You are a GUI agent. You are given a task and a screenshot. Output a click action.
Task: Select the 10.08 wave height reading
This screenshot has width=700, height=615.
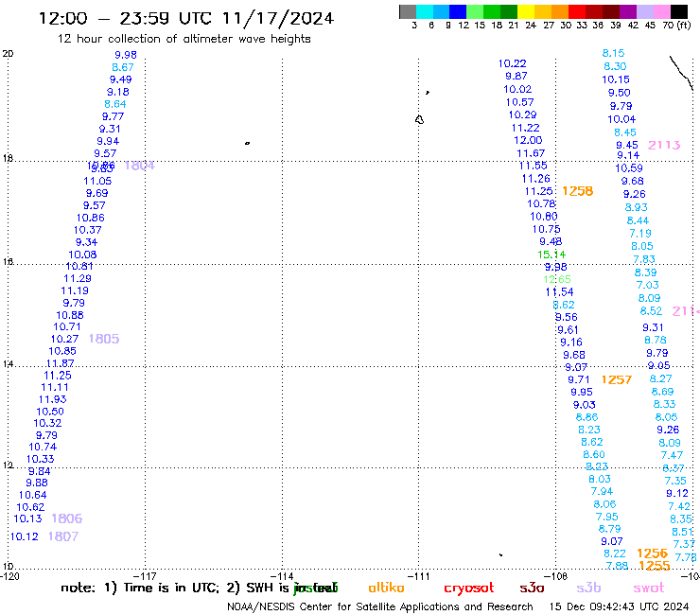click(82, 255)
